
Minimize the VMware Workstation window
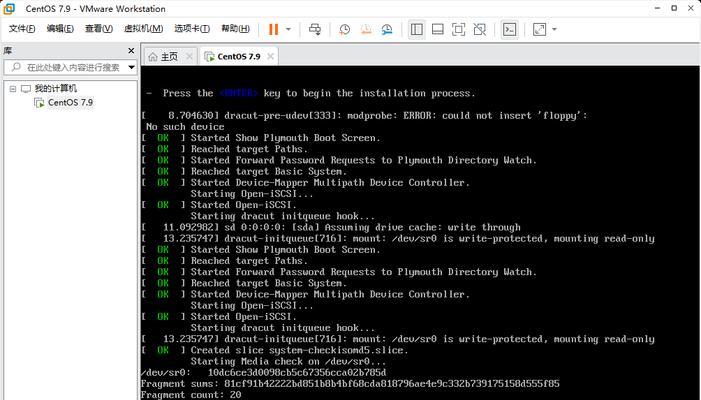tap(657, 8)
